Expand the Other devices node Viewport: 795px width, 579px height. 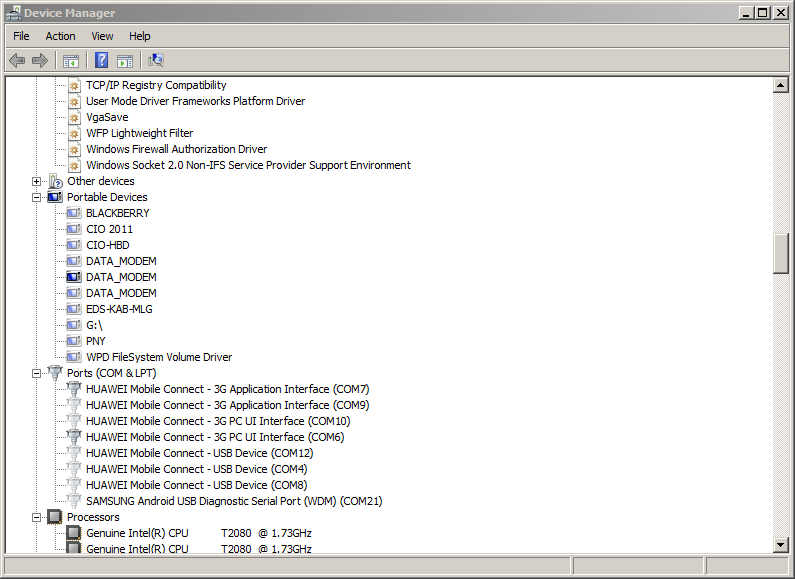[x=37, y=181]
